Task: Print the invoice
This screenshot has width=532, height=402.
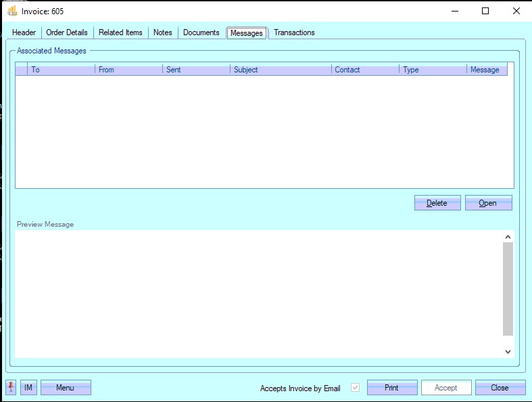Action: [391, 388]
